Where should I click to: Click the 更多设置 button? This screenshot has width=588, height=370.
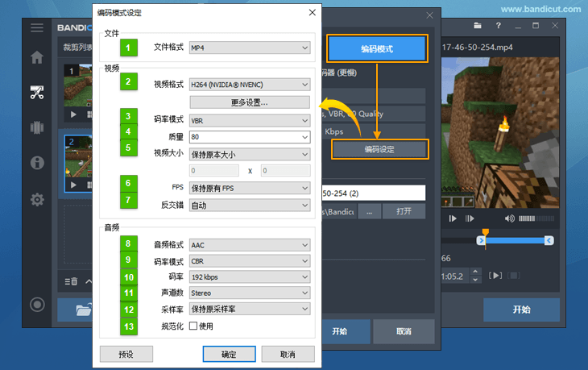[x=249, y=102]
